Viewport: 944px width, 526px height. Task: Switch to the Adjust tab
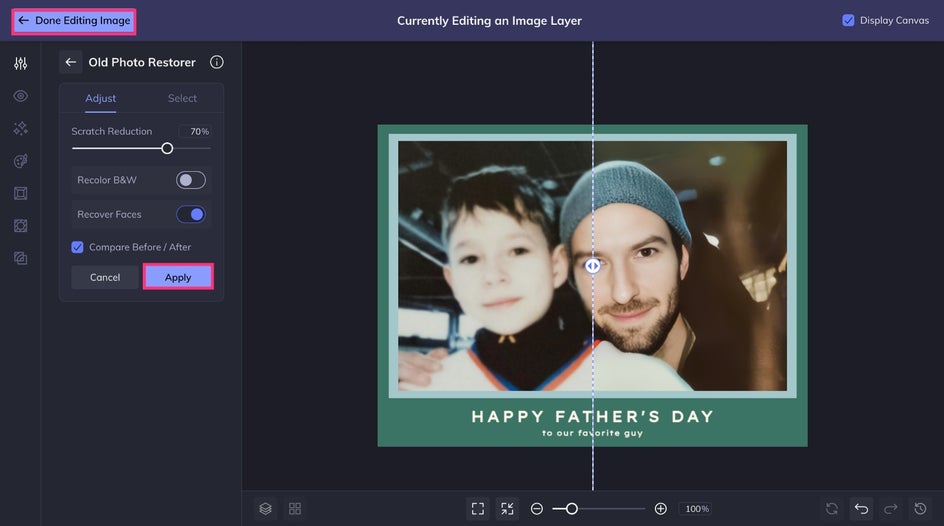click(x=101, y=98)
